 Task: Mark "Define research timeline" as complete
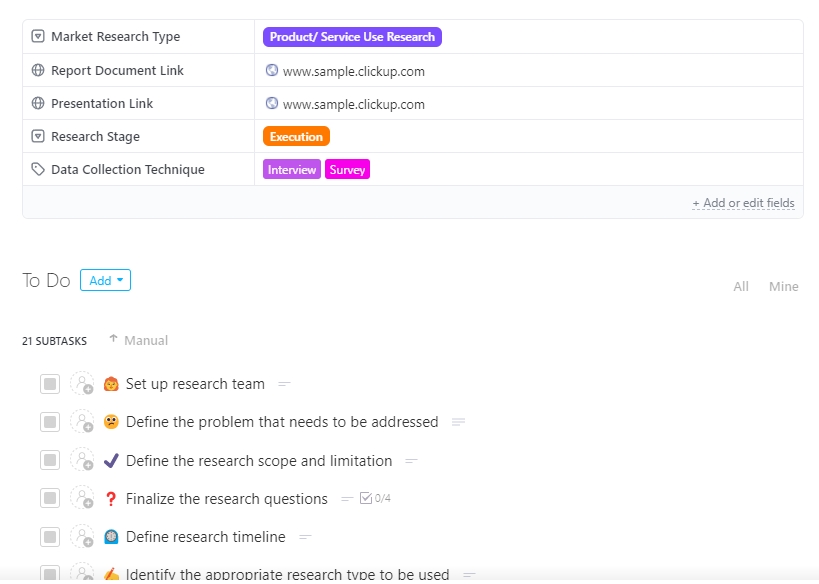(x=51, y=537)
